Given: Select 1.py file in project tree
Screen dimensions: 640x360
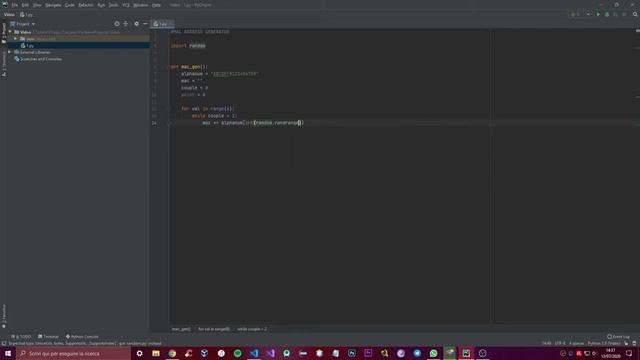Looking at the screenshot, I should coord(30,46).
